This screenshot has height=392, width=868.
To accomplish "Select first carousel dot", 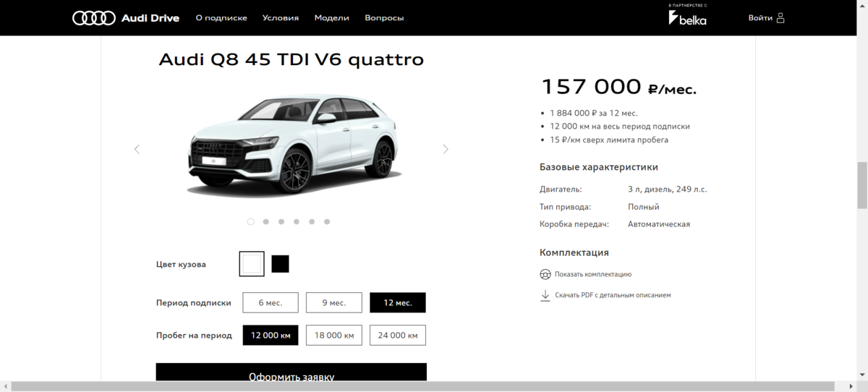I will [x=250, y=222].
